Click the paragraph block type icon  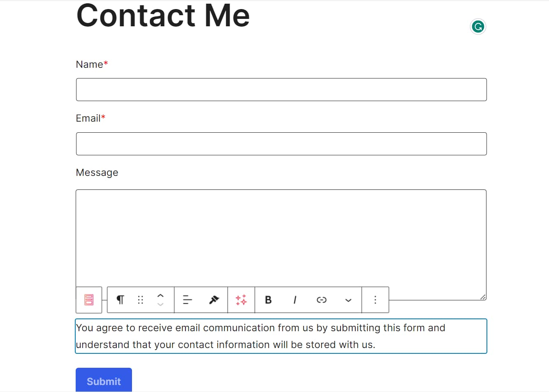120,300
